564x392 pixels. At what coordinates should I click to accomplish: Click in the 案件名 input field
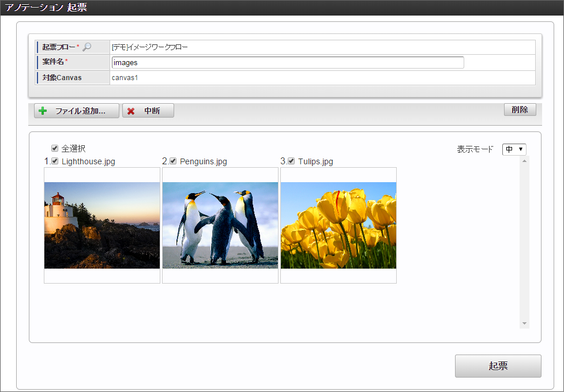(x=288, y=63)
